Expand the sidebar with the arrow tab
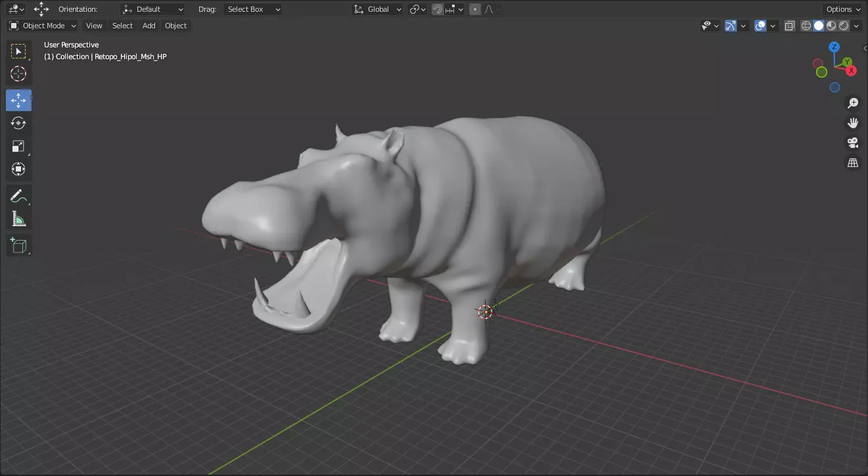 coord(865,48)
